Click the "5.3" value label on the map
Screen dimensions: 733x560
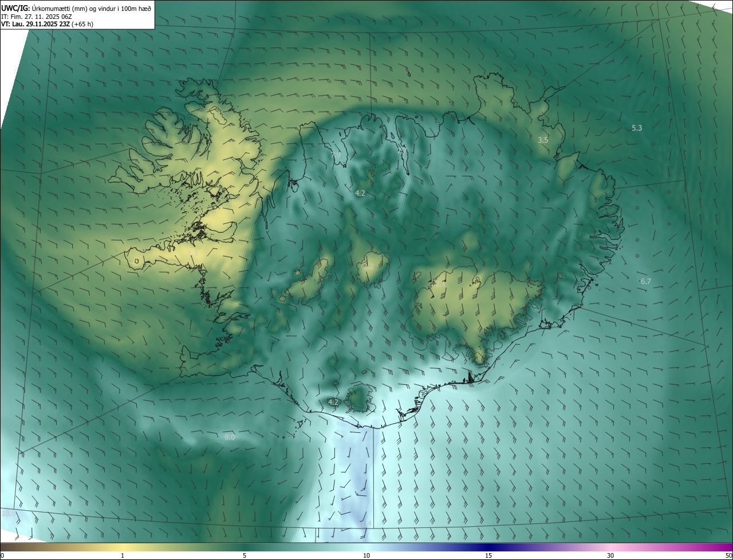click(x=637, y=128)
